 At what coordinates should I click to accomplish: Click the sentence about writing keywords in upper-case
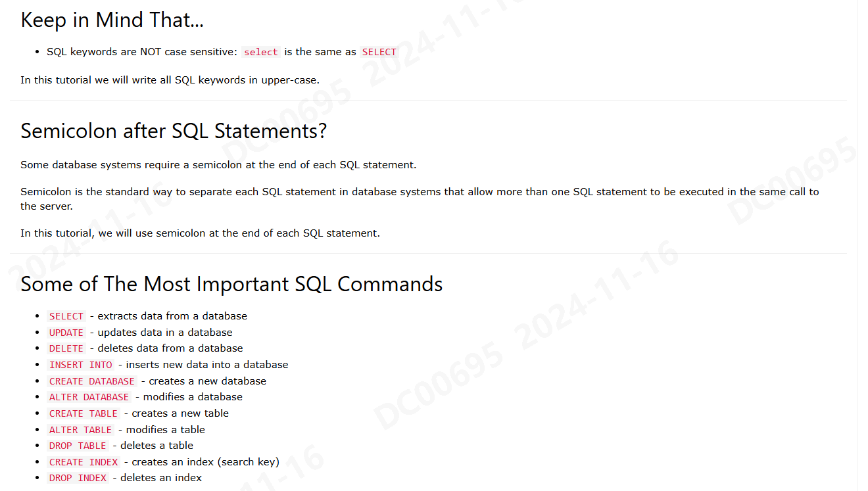coord(170,80)
